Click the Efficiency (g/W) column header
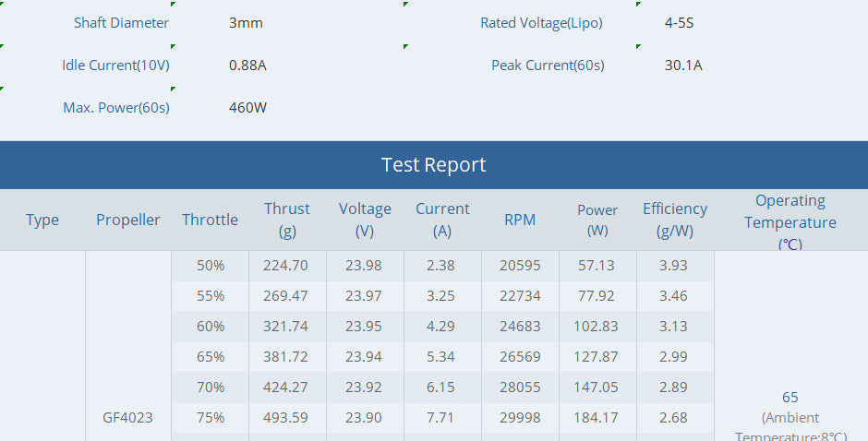The height and width of the screenshot is (441, 868). [x=675, y=220]
